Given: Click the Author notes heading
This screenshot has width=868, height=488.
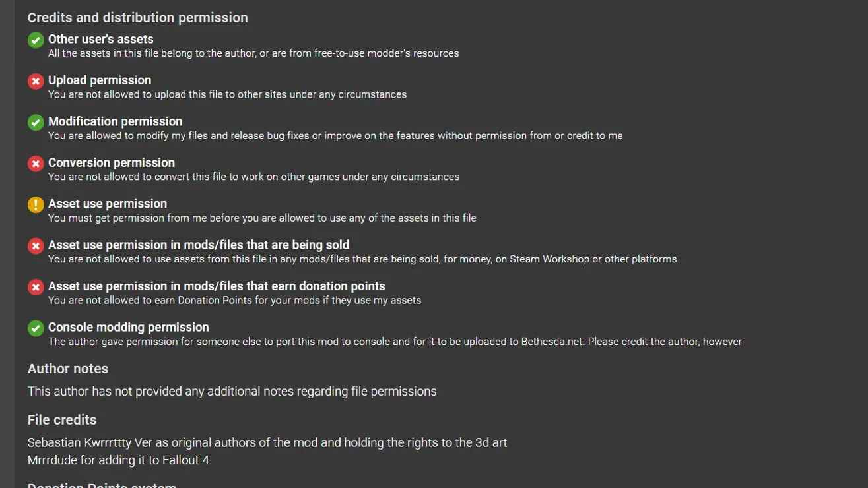Looking at the screenshot, I should pos(68,369).
